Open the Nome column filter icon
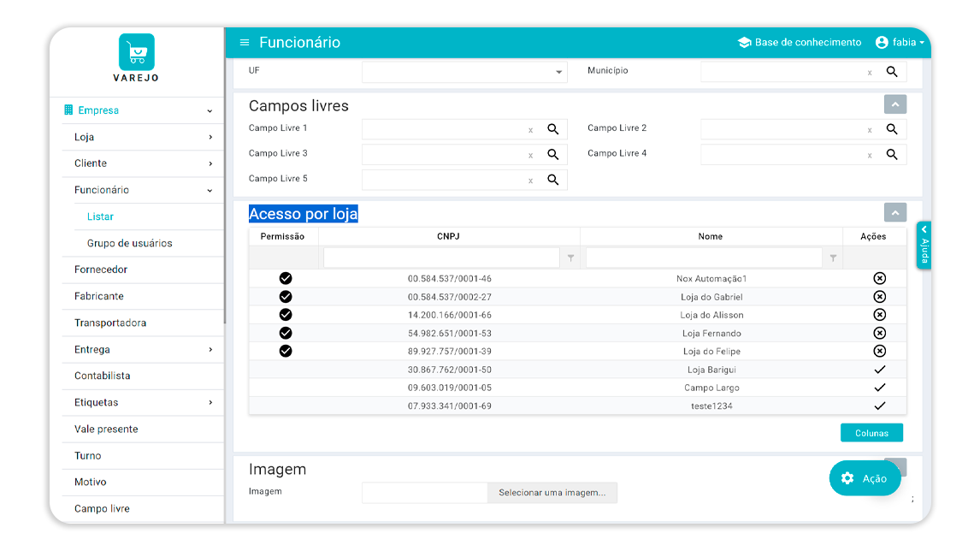Image resolution: width=980 pixels, height=551 pixels. [x=833, y=258]
